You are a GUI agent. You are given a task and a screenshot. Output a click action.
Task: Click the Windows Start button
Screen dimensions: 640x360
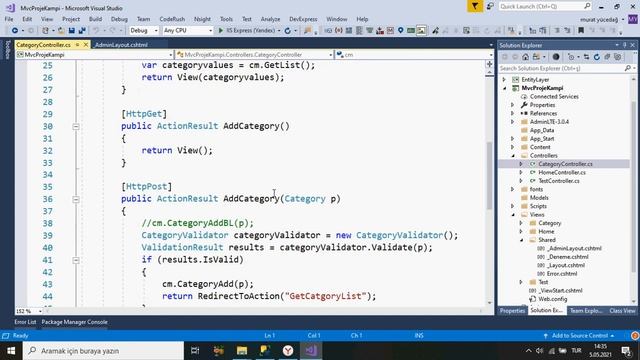(x=11, y=351)
